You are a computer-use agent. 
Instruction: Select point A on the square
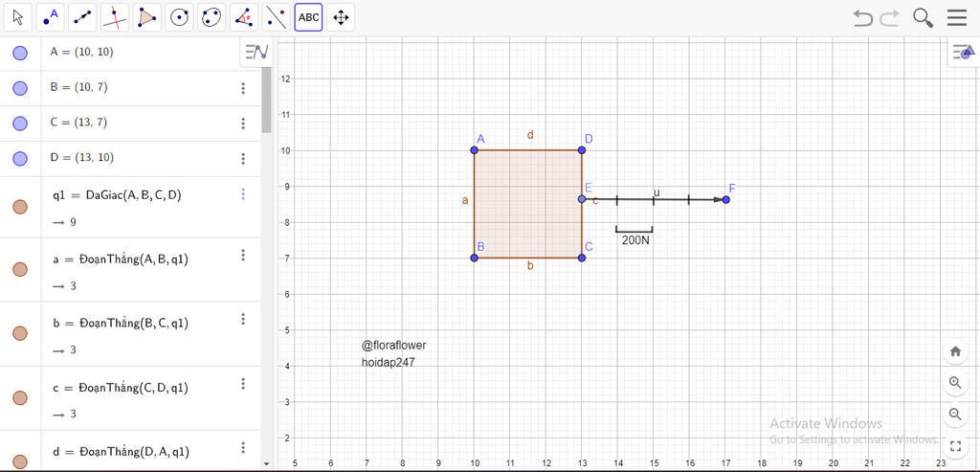pos(474,150)
